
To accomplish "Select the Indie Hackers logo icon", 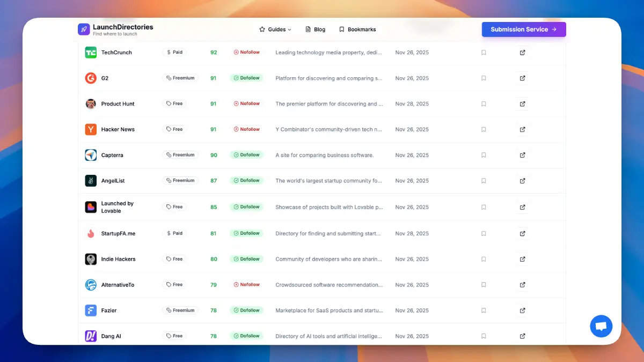I will click(x=91, y=259).
